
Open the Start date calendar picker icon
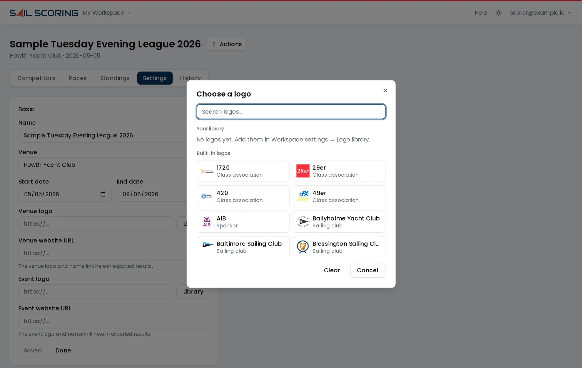(x=103, y=194)
